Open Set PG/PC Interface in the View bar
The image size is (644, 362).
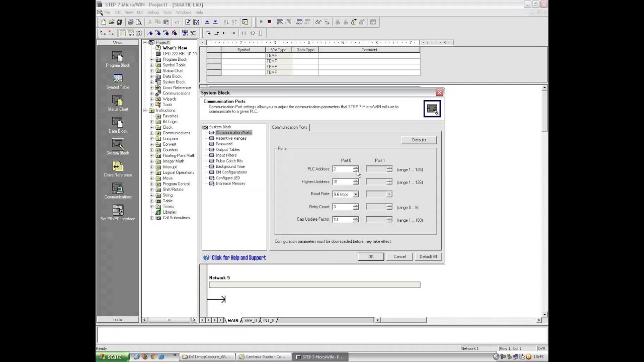(x=118, y=213)
